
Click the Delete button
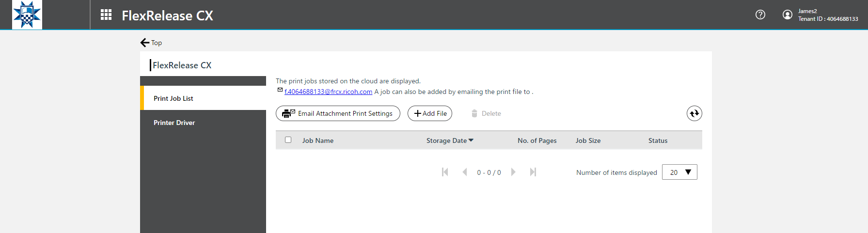click(486, 113)
